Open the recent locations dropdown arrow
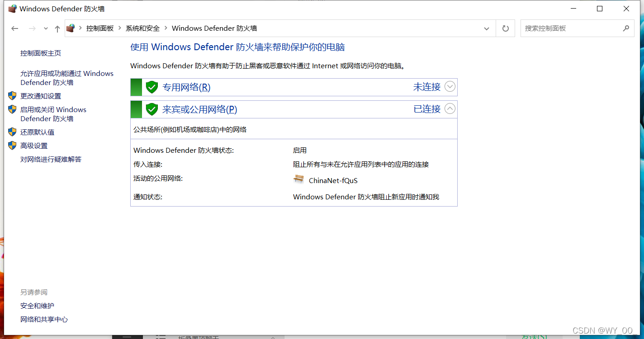 coord(46,28)
